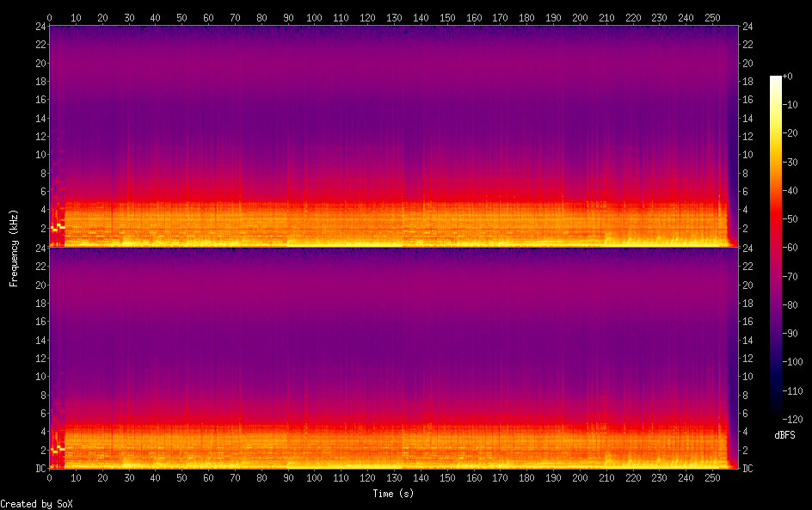812x510 pixels.
Task: Click the dBFS color scale bar
Action: pos(775,248)
